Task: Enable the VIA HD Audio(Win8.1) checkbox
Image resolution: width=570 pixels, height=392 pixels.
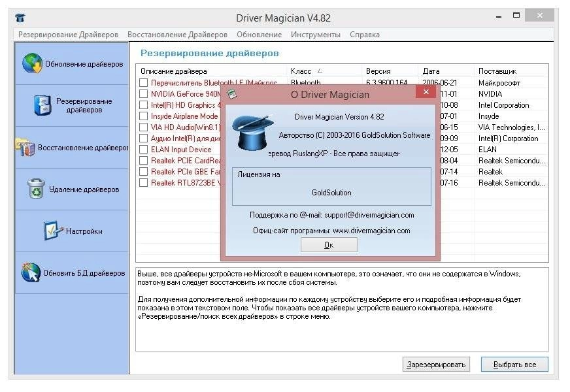Action: click(144, 127)
